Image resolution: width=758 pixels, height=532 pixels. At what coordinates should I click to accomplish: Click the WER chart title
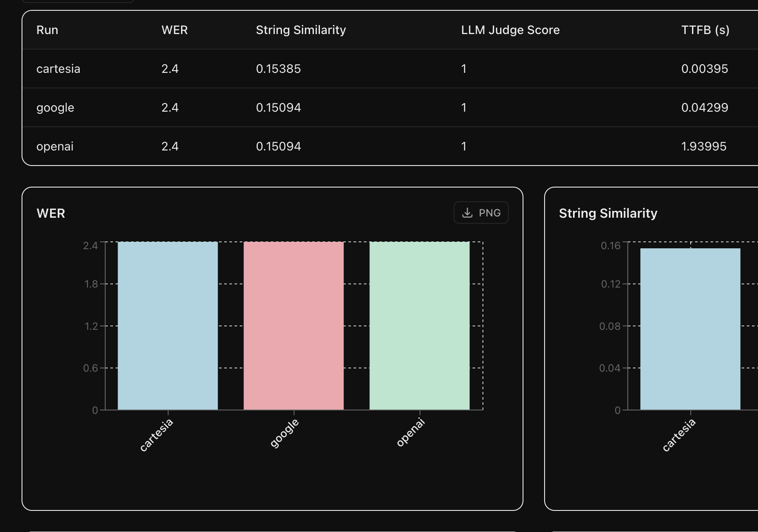(51, 213)
